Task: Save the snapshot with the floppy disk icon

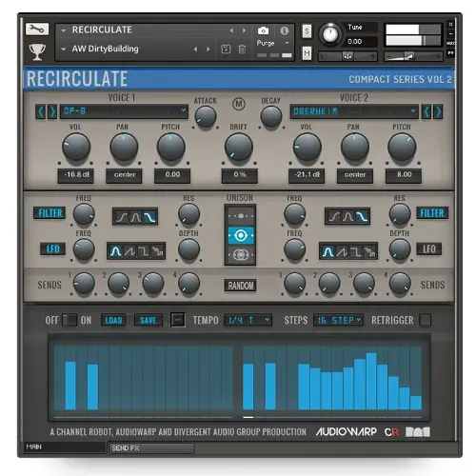Action: 226,50
